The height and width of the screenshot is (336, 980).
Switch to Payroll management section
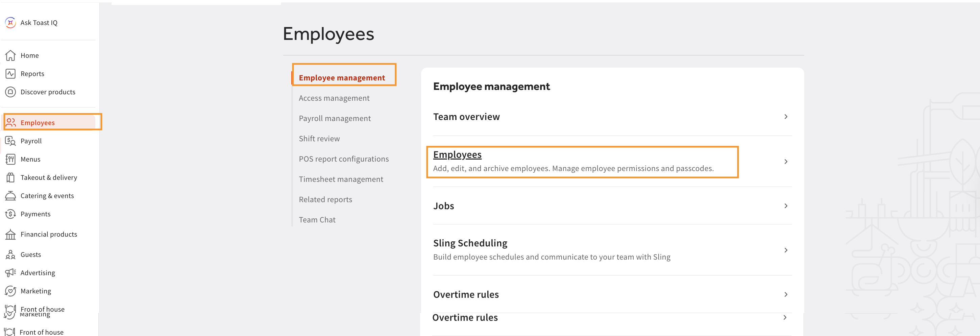[335, 118]
